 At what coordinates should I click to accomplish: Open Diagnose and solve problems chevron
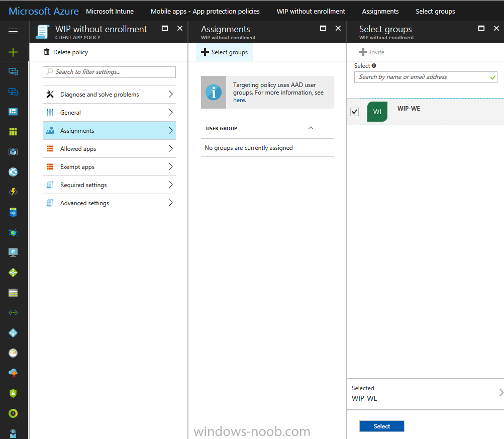click(171, 94)
